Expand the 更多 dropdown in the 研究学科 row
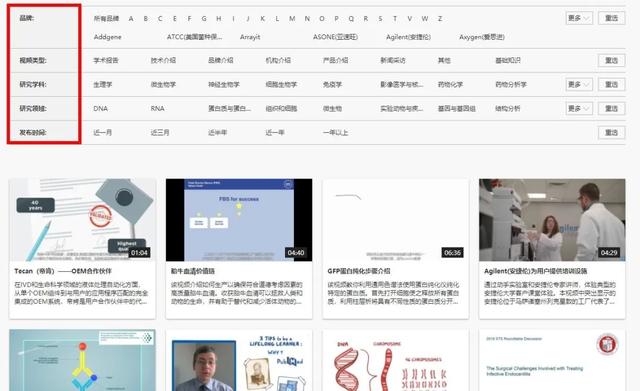This screenshot has width=640, height=391. (x=579, y=84)
